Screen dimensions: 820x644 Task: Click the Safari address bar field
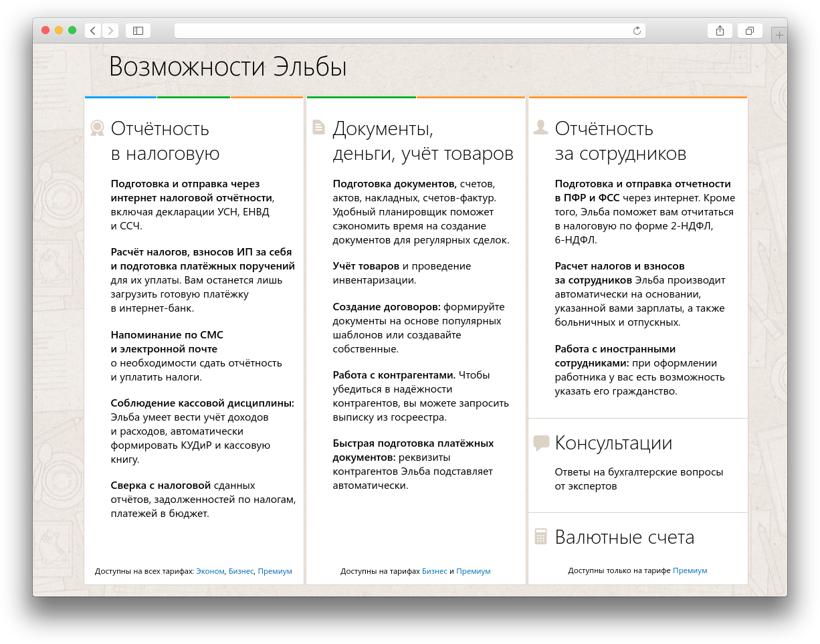coord(401,31)
